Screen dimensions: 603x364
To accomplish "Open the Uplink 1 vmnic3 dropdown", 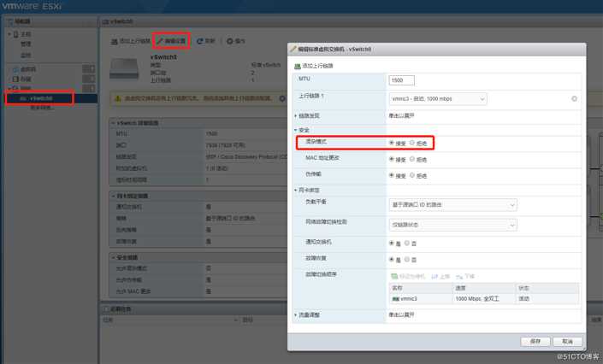I will coord(438,99).
